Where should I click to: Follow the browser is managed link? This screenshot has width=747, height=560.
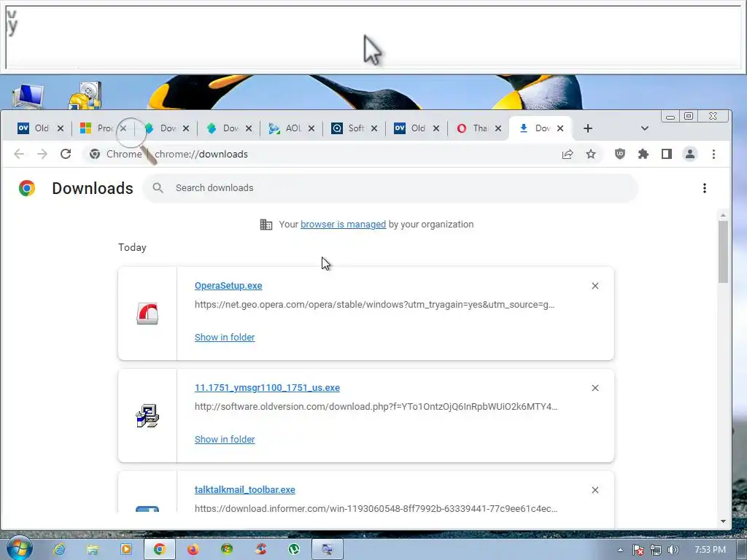[343, 225]
